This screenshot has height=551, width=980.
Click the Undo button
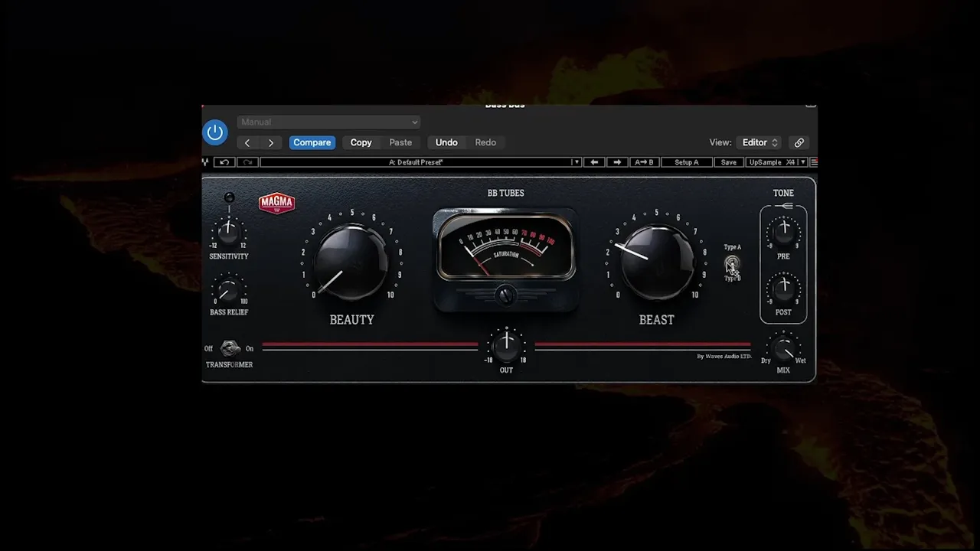click(446, 142)
